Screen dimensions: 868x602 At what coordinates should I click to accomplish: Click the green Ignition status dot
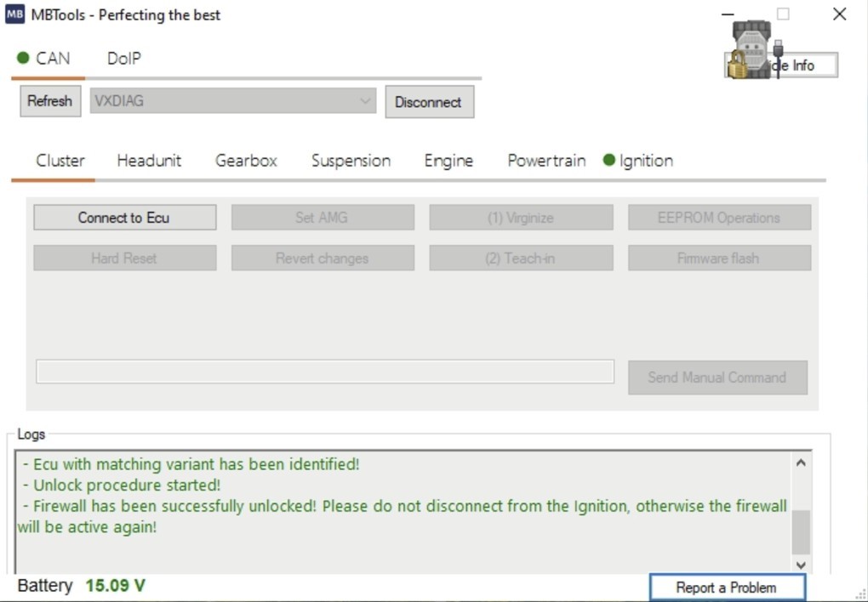[x=608, y=160]
